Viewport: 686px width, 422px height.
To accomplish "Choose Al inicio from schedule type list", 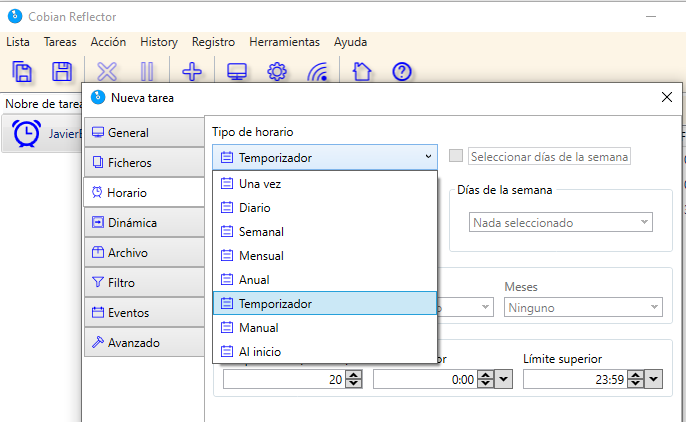I will [325, 352].
